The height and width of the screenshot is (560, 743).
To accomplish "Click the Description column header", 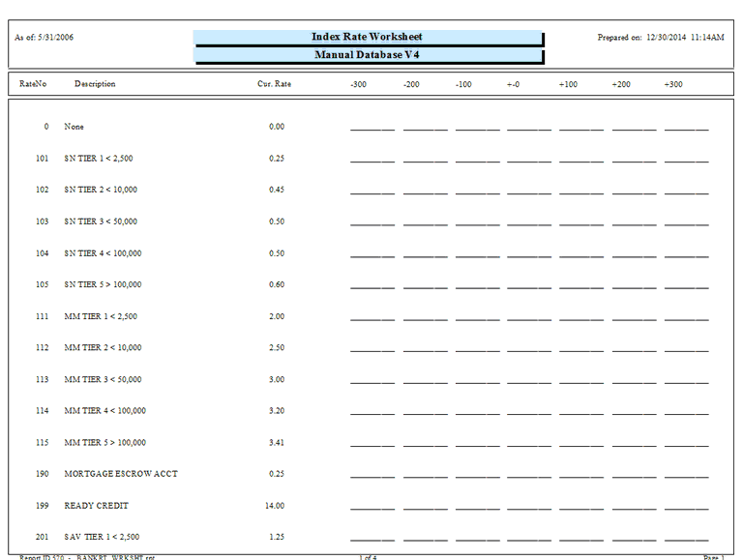I will (x=95, y=84).
